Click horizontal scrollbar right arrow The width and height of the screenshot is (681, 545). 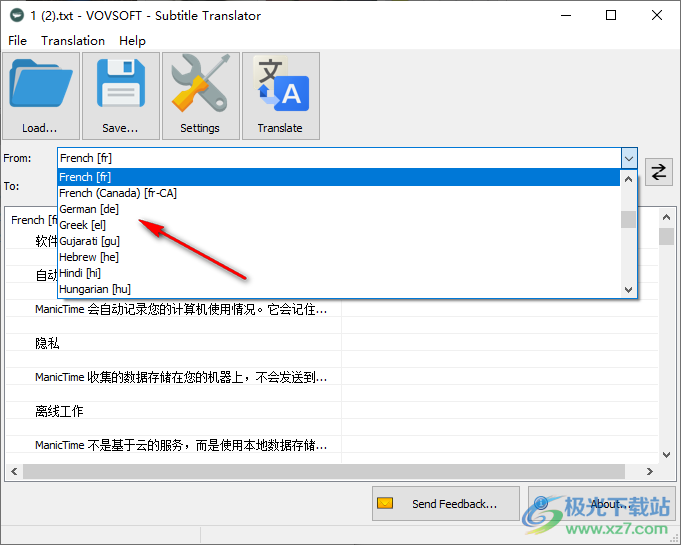tap(650, 472)
